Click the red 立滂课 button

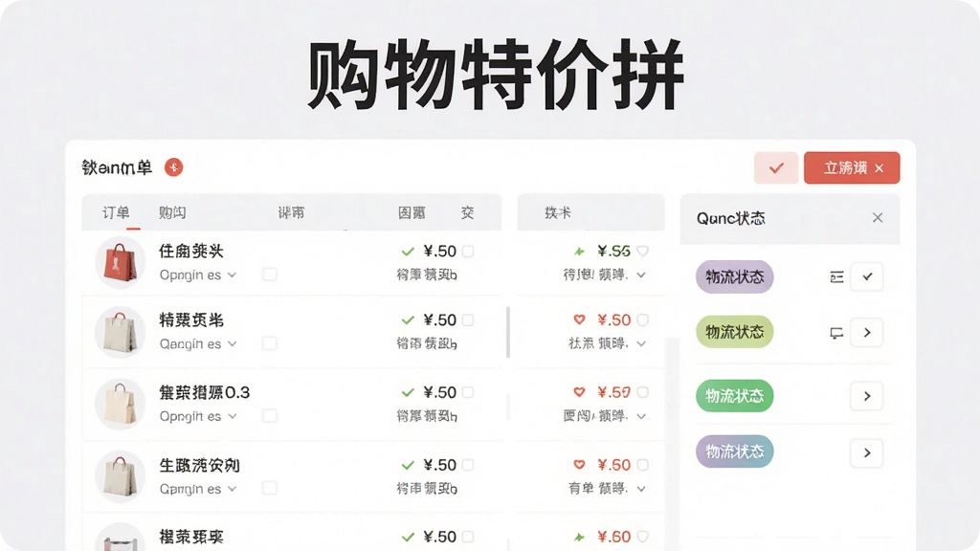click(852, 168)
